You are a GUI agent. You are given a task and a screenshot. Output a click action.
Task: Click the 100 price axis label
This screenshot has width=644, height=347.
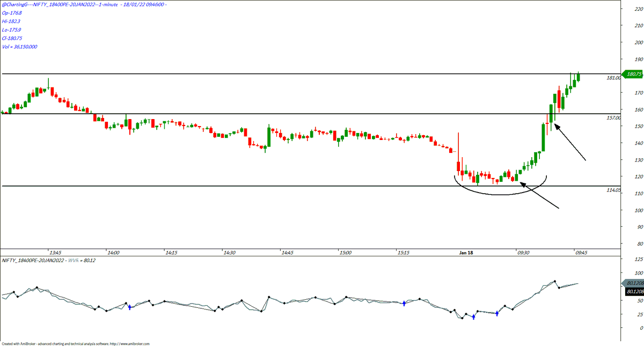638,210
